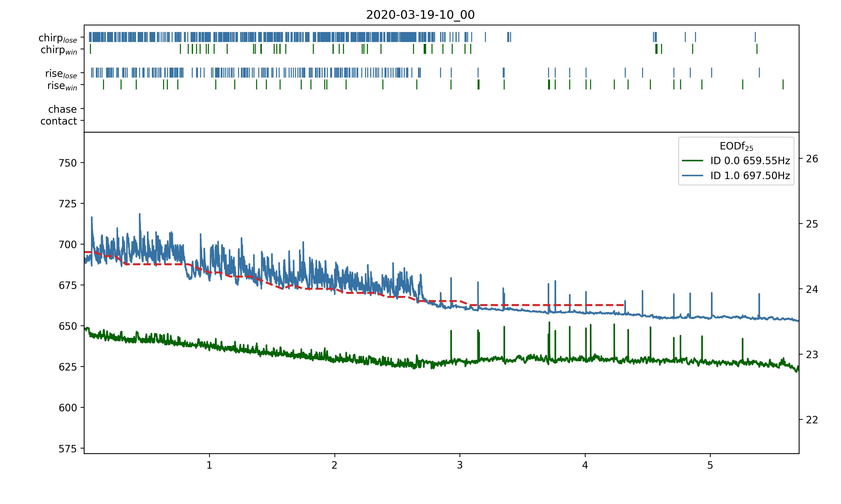Click the chirp win row label
This screenshot has width=841, height=504.
point(59,50)
